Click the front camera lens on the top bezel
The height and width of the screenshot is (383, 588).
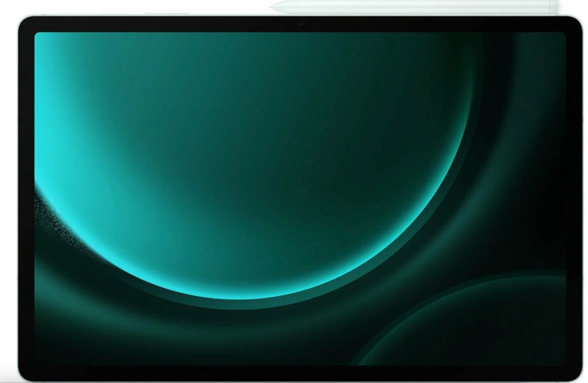pos(300,23)
